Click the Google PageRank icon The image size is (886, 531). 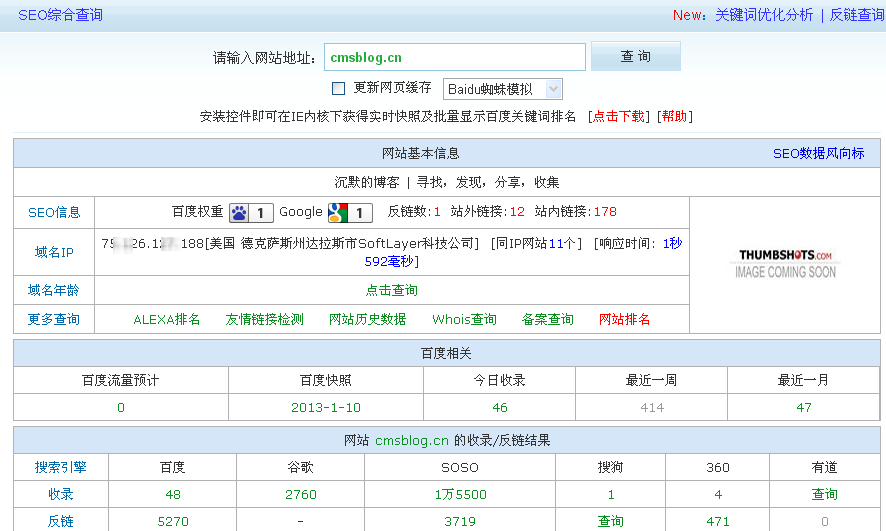pos(350,212)
